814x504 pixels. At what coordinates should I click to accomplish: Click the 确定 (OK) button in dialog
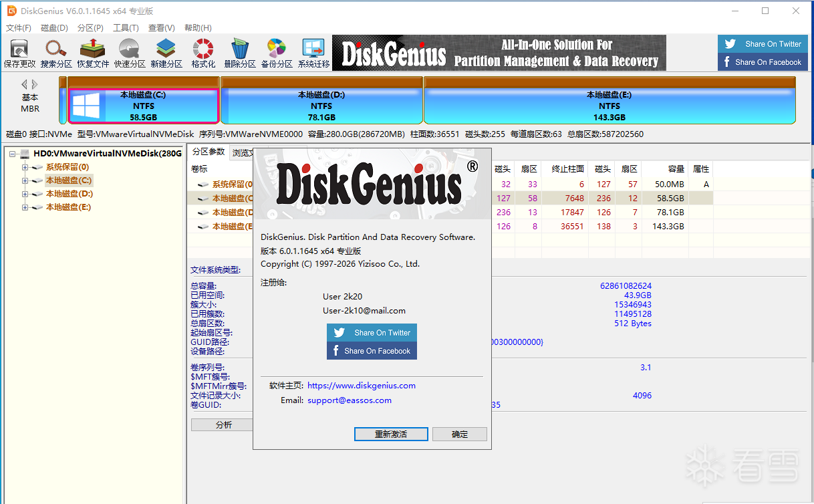point(460,434)
